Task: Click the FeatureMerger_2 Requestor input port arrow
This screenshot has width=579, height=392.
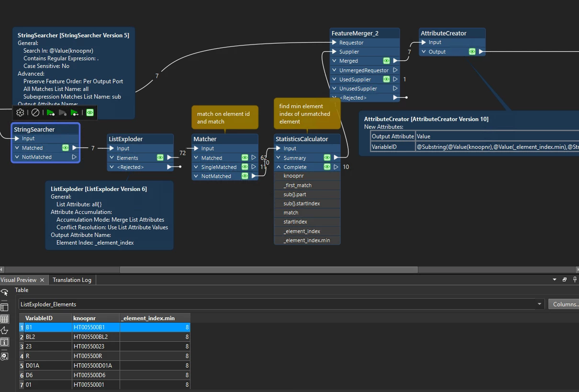Action: point(334,43)
